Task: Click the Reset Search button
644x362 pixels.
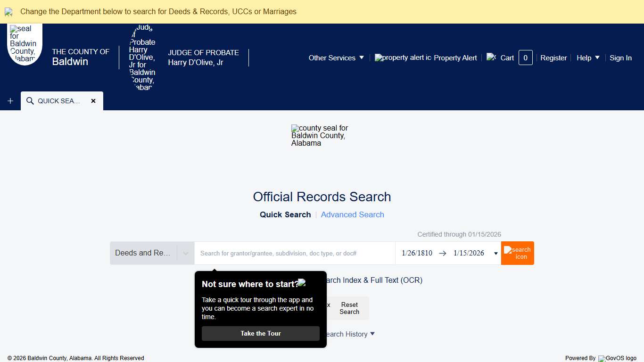Action: click(x=349, y=308)
